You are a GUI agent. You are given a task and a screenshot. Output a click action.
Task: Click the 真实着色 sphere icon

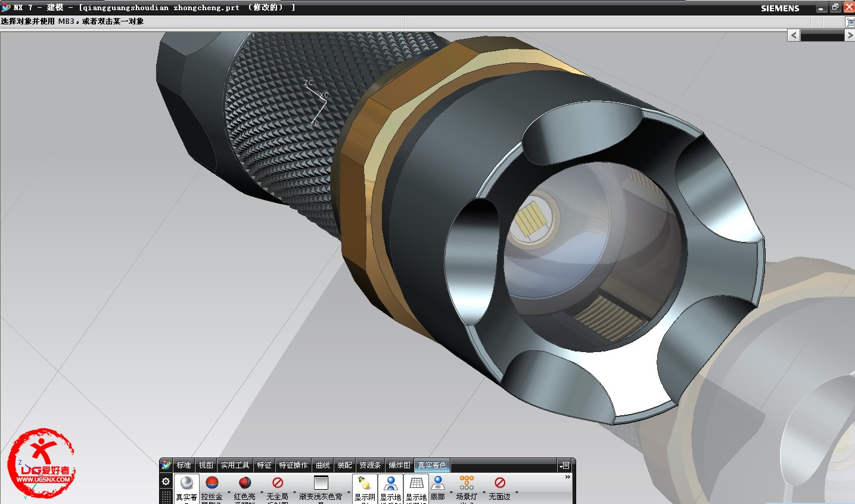[x=187, y=483]
